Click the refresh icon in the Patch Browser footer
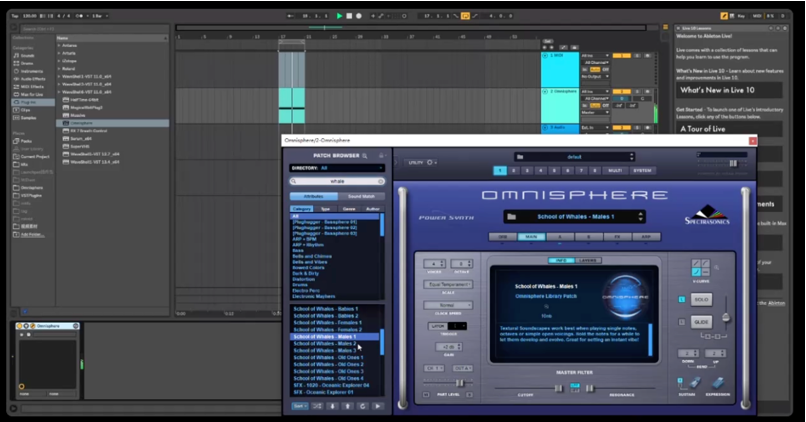Screen dimensions: 806x422 [x=363, y=406]
